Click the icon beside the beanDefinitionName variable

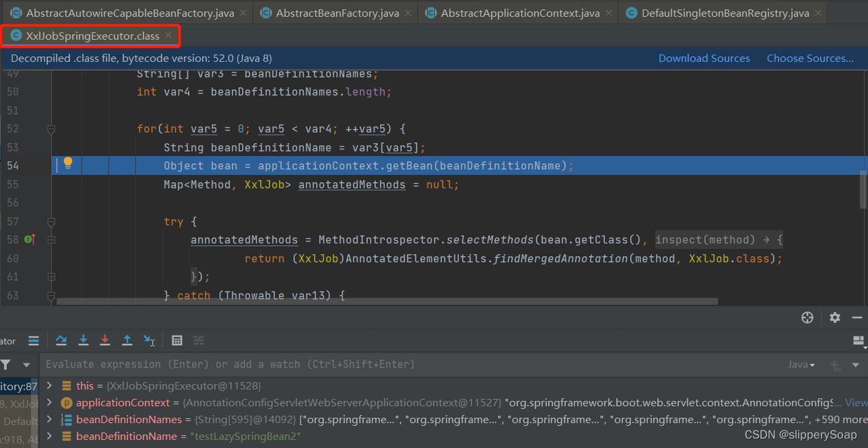(x=67, y=437)
